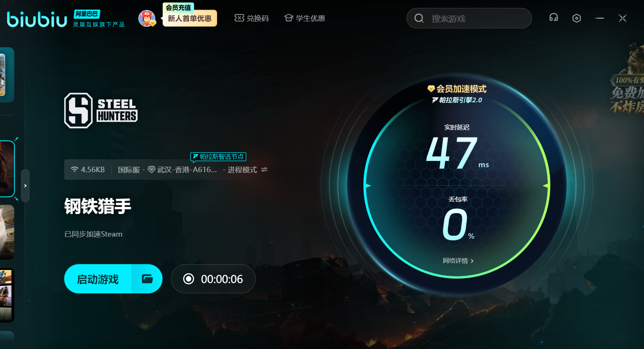Image resolution: width=644 pixels, height=349 pixels.
Task: Select the top game thumbnail in sidebar
Action: point(7,74)
